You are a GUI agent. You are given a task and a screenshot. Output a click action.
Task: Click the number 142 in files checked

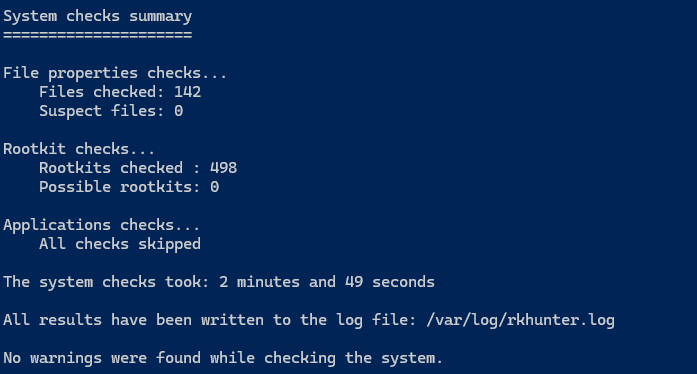(188, 92)
